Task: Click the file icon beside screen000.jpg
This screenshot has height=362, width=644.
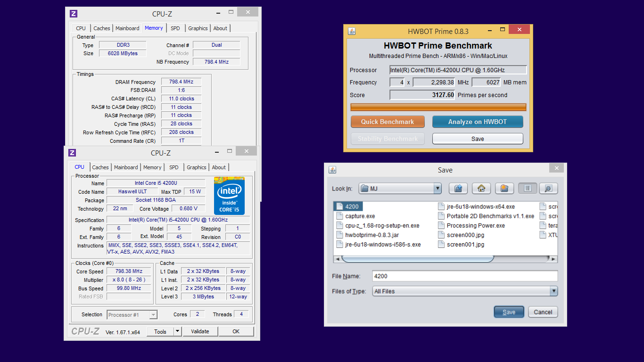Action: [442, 235]
